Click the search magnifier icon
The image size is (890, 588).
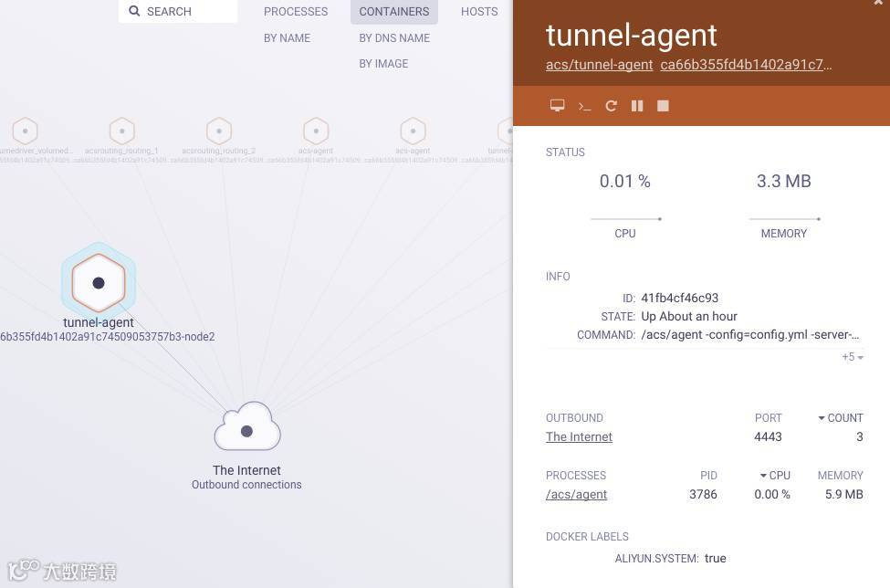(x=134, y=11)
